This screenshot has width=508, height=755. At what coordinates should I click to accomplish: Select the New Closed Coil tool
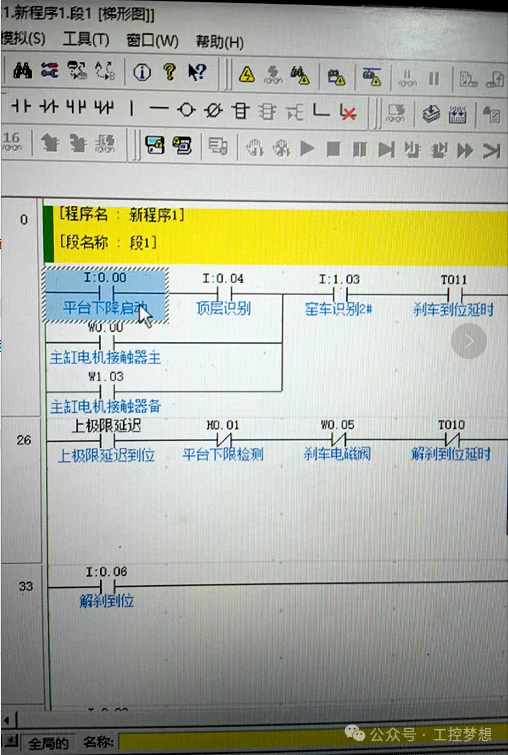(213, 110)
